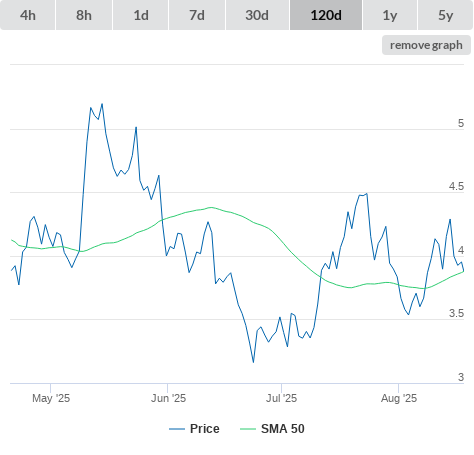Click the SMA 50 line peak in June
This screenshot has width=474, height=455.
211,207
